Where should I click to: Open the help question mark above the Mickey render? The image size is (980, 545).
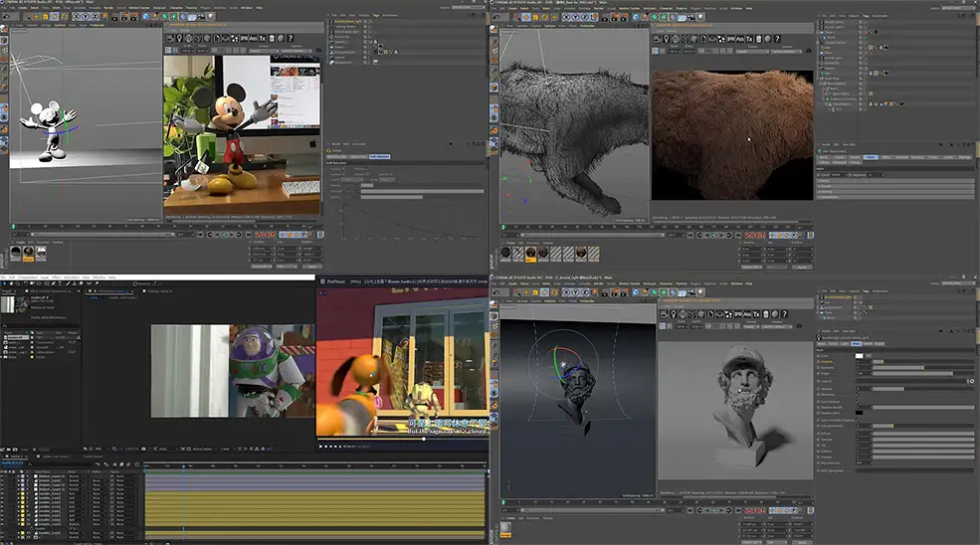(290, 38)
